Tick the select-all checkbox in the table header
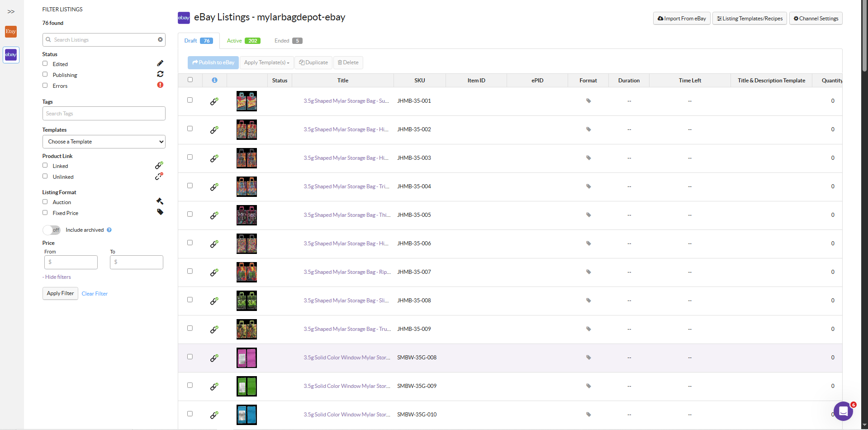The width and height of the screenshot is (868, 430). coord(190,80)
